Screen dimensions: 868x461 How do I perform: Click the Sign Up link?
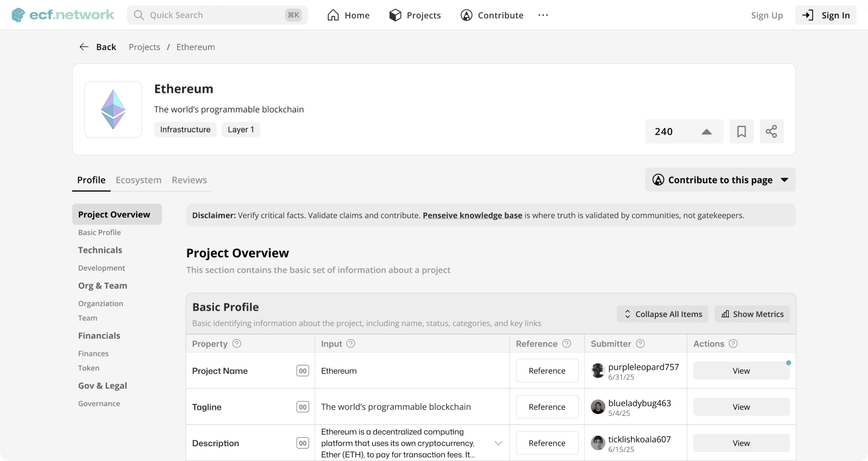pos(767,15)
